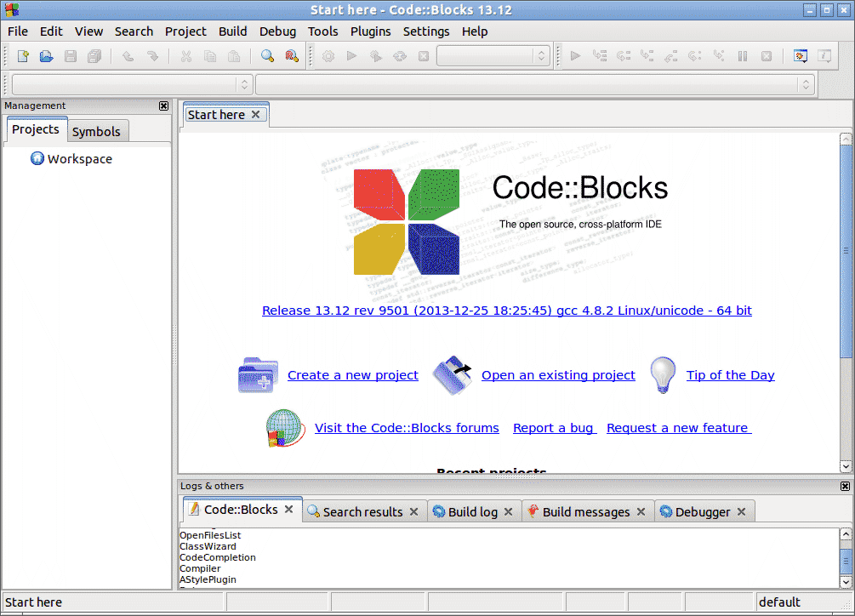Click the lightbulb Tip of the Day icon
The image size is (855, 616).
click(x=662, y=375)
